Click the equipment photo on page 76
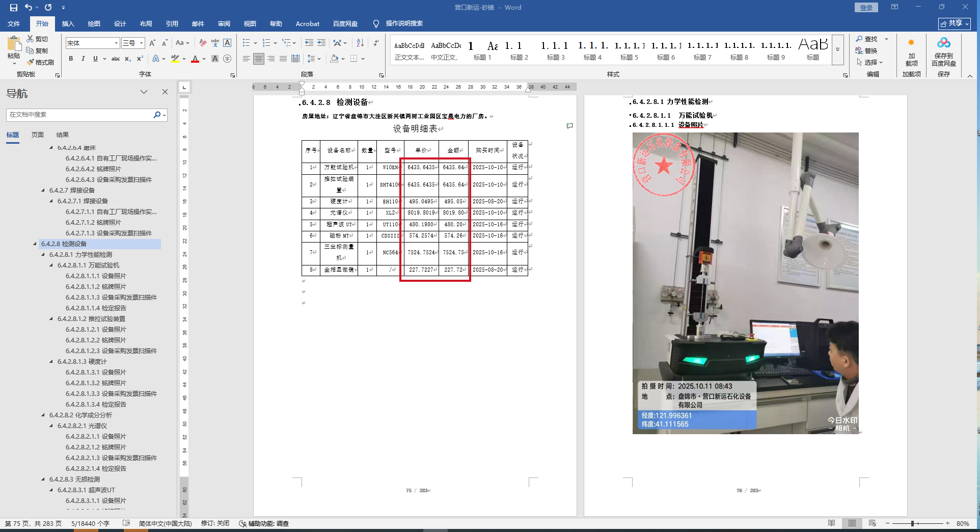This screenshot has height=532, width=980. click(745, 283)
